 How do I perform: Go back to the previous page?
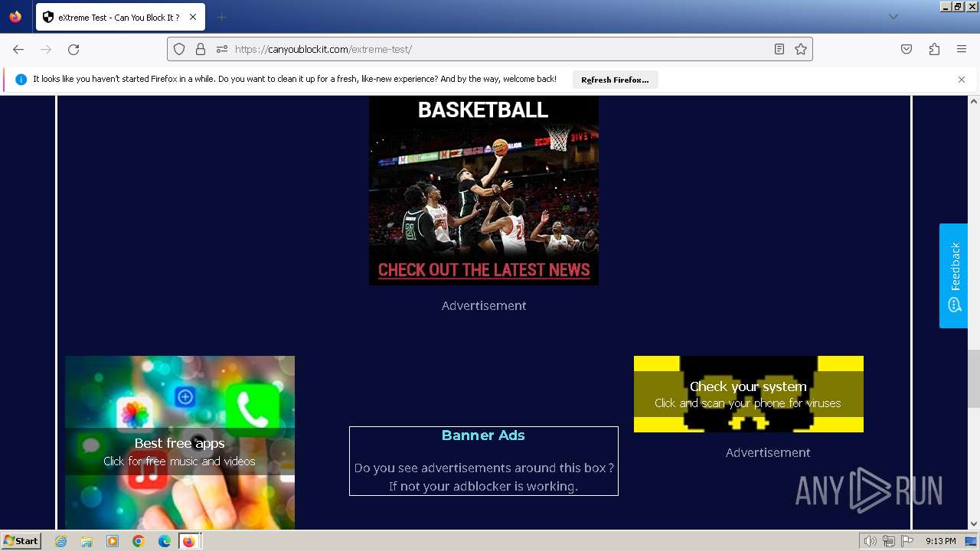point(18,49)
